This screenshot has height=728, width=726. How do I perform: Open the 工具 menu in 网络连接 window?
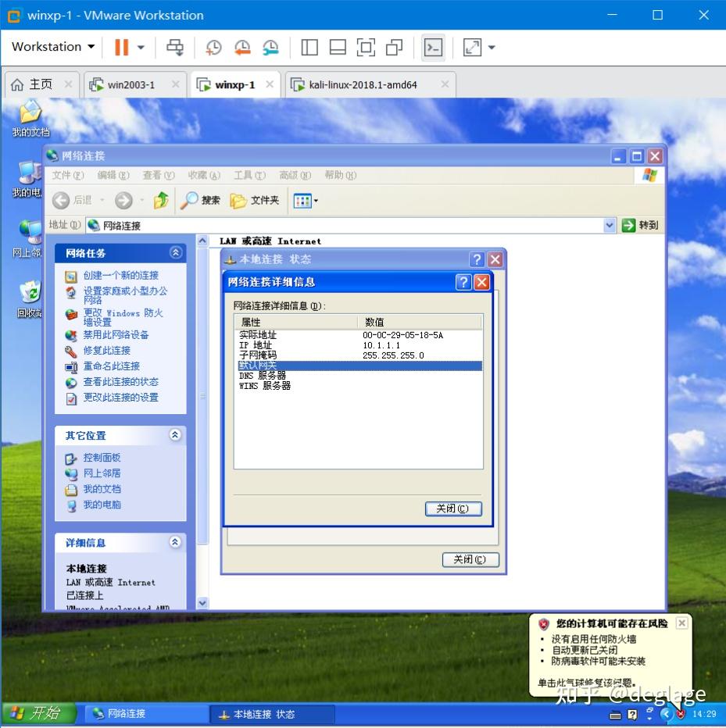(249, 175)
